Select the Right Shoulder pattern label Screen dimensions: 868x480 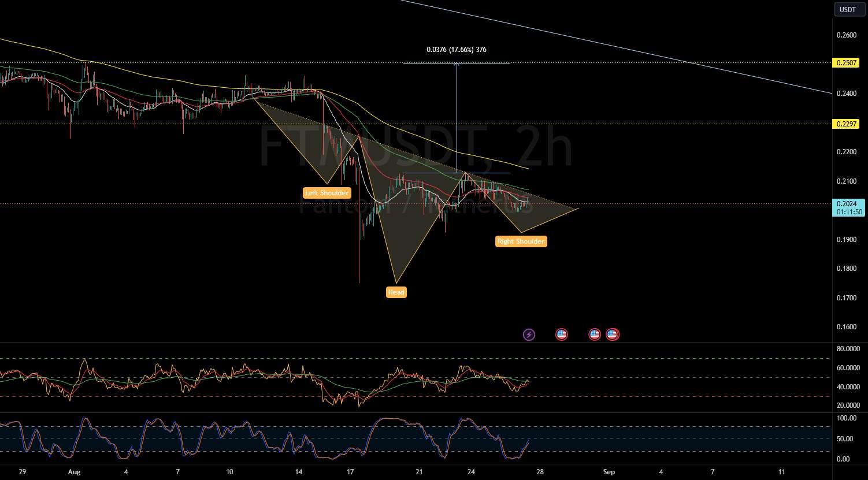[x=521, y=241]
